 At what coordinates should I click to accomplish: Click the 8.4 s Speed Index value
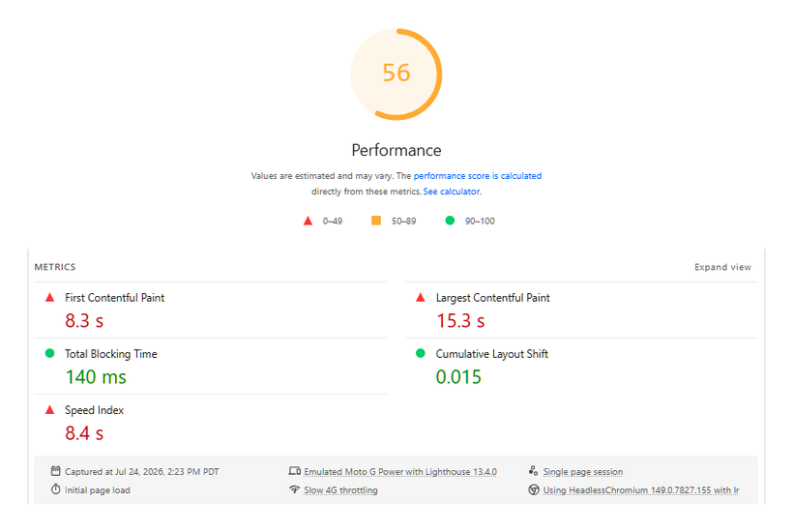[x=84, y=433]
